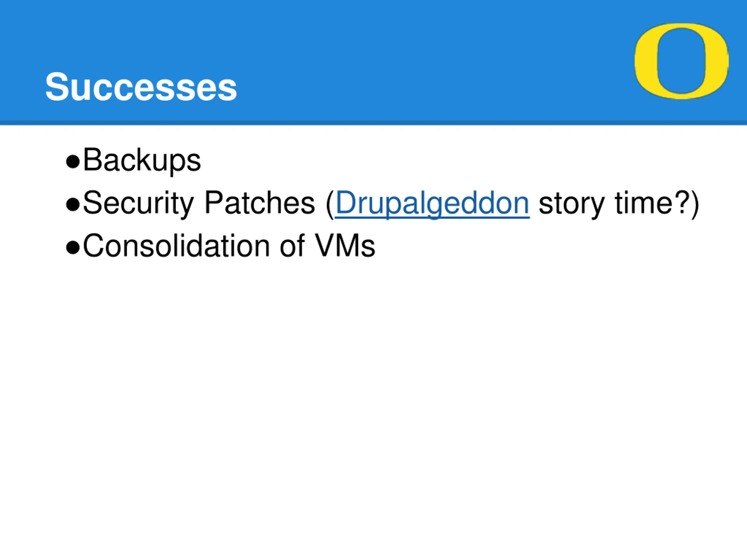
Task: Click the dark divider line under the header
Action: coord(373,123)
